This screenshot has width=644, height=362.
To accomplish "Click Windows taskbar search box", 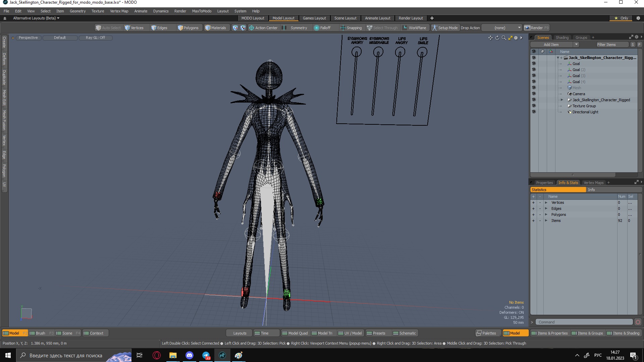I will pos(74,355).
